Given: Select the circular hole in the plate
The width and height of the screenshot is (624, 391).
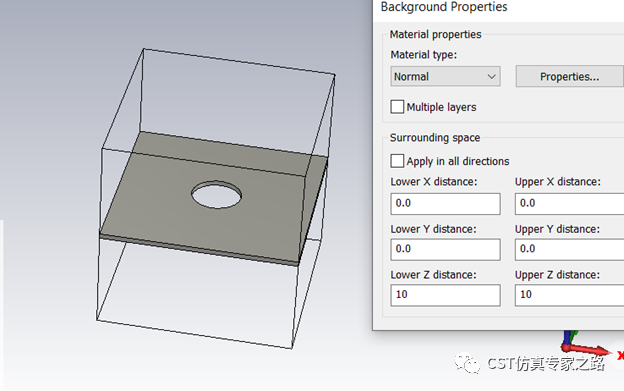Looking at the screenshot, I should (x=216, y=195).
